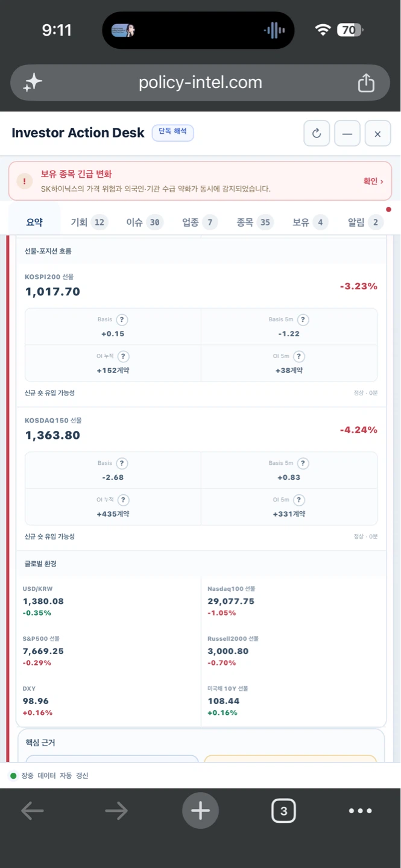Image resolution: width=401 pixels, height=868 pixels.
Task: Toggle the 단독 해석 badge
Action: [172, 133]
